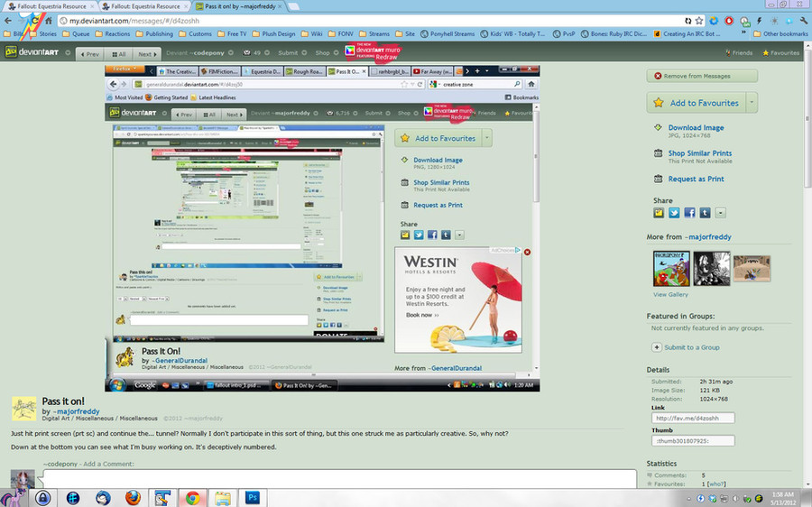Open the Stories bookmarks folder
Image resolution: width=812 pixels, height=507 pixels.
click(x=43, y=33)
